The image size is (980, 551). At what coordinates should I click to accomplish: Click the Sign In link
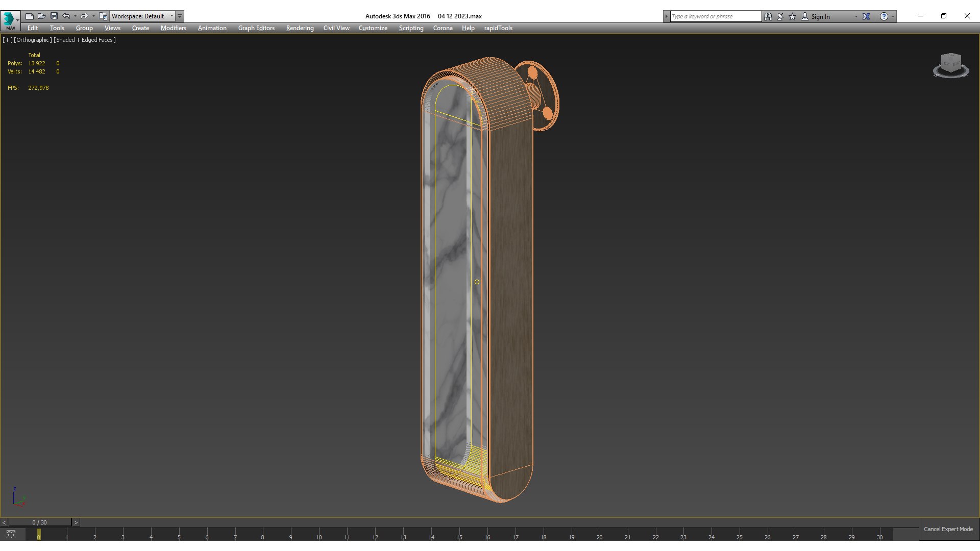point(820,16)
